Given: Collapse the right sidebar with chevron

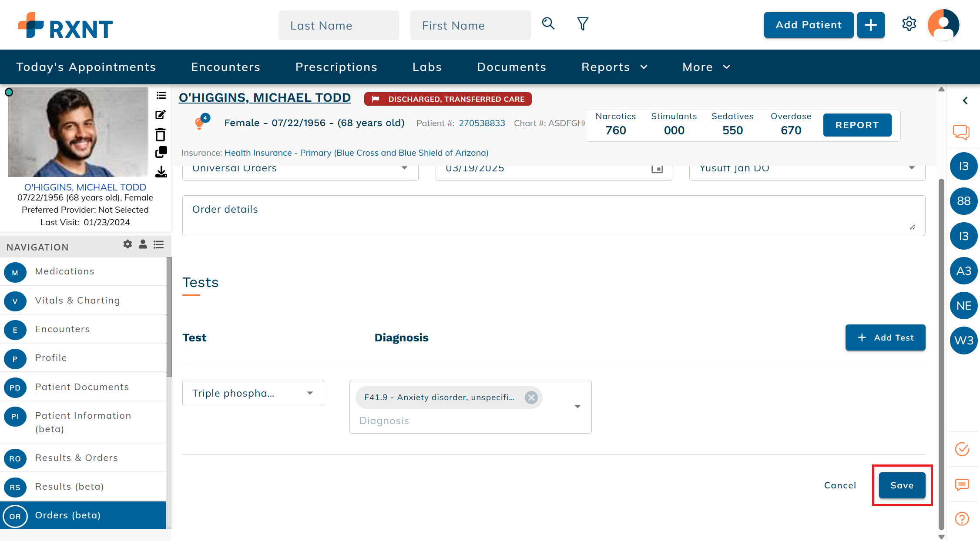Looking at the screenshot, I should (966, 101).
